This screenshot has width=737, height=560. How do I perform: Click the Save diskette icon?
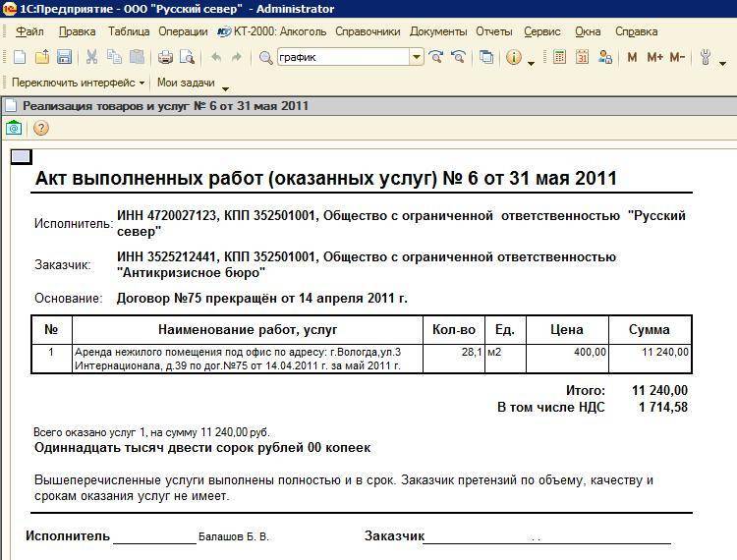(62, 58)
